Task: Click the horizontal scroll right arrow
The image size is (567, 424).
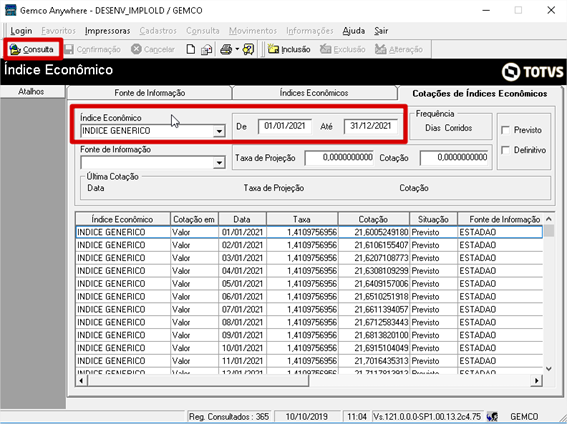Action: [537, 381]
